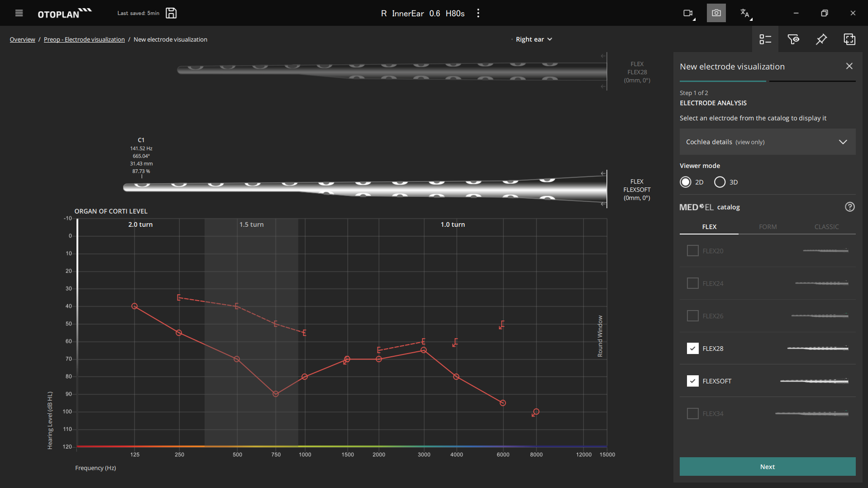
Task: Go to Preop - Electrode visualization breadcrumb
Action: (x=84, y=39)
